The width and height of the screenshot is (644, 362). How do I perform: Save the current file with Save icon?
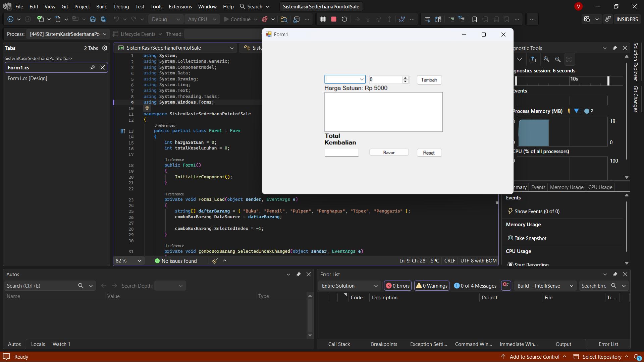tap(93, 19)
